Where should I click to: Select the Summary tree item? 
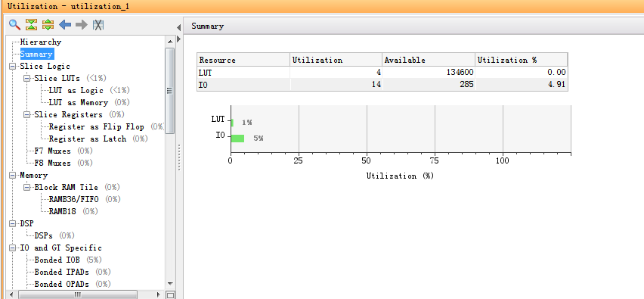click(36, 54)
